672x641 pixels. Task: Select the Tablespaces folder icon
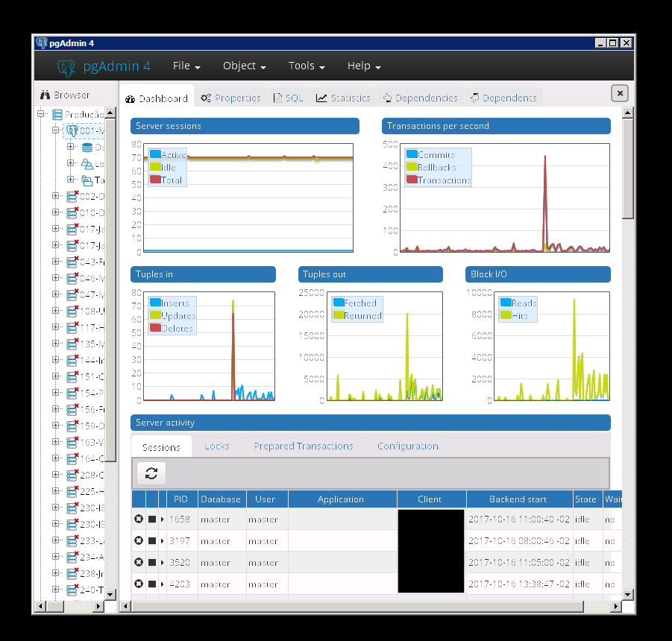(x=87, y=180)
